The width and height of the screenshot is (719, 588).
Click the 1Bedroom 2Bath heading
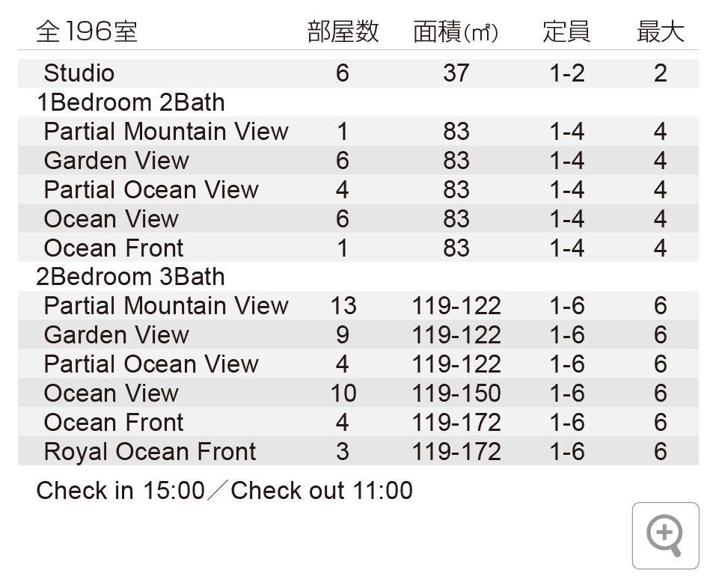coord(130,102)
